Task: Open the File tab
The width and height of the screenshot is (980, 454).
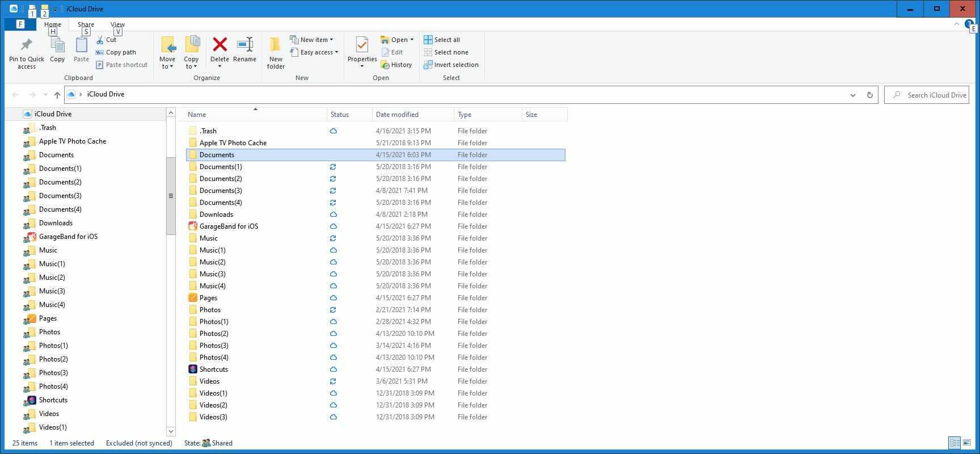Action: 20,24
